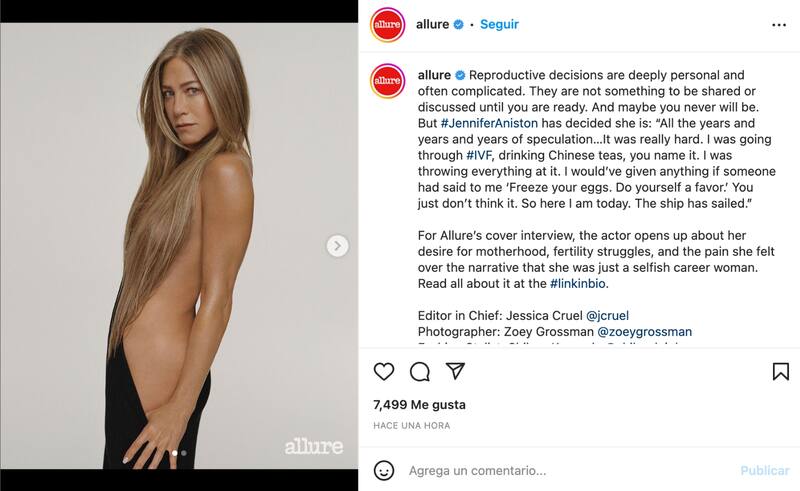Like the post with the heart icon

pos(384,372)
